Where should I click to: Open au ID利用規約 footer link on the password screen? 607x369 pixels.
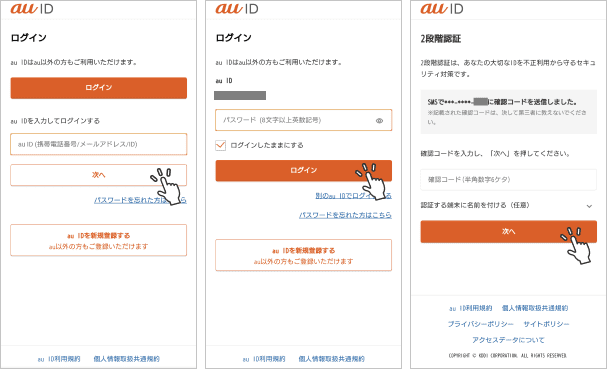[x=264, y=359]
